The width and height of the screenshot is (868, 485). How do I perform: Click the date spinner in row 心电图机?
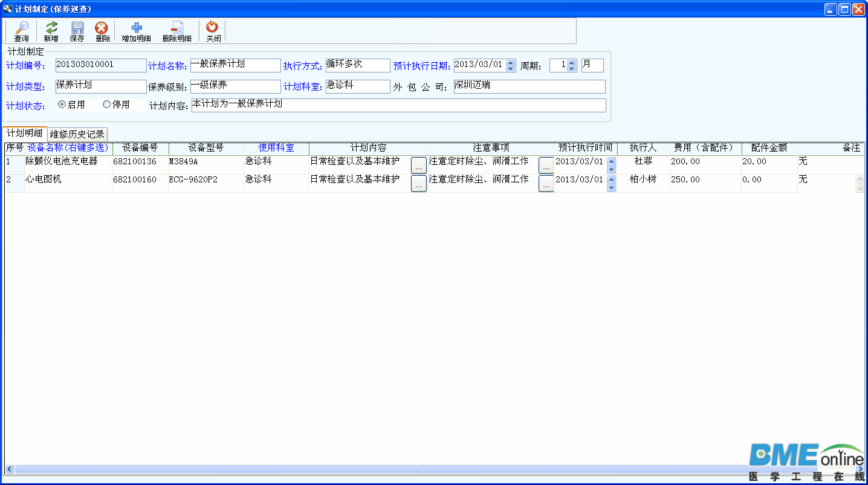611,184
